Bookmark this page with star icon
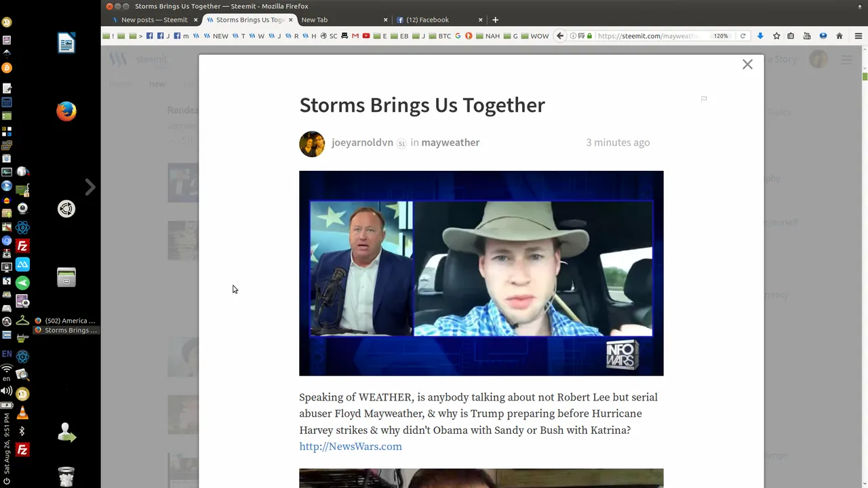This screenshot has height=488, width=868. [776, 36]
